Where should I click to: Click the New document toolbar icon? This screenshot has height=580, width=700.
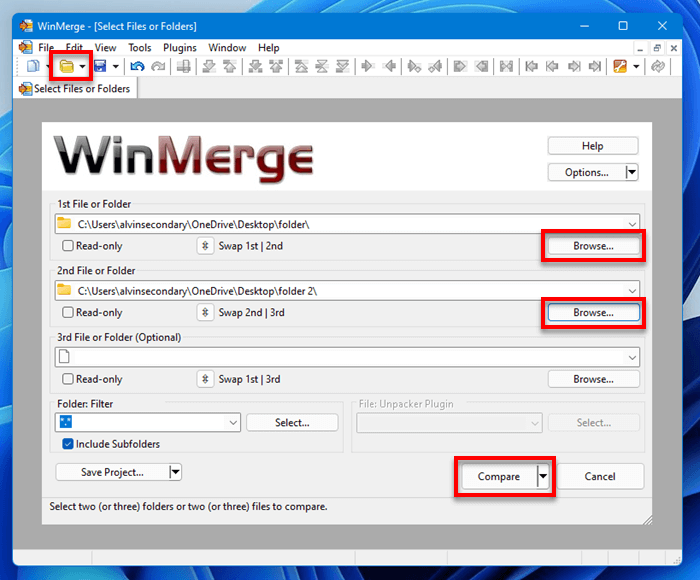pos(33,67)
